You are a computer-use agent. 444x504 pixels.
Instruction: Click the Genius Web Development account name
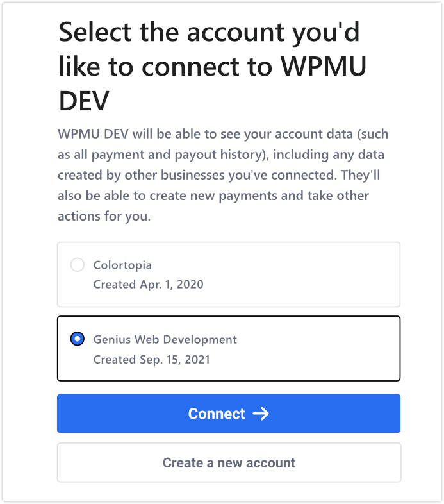click(x=165, y=339)
